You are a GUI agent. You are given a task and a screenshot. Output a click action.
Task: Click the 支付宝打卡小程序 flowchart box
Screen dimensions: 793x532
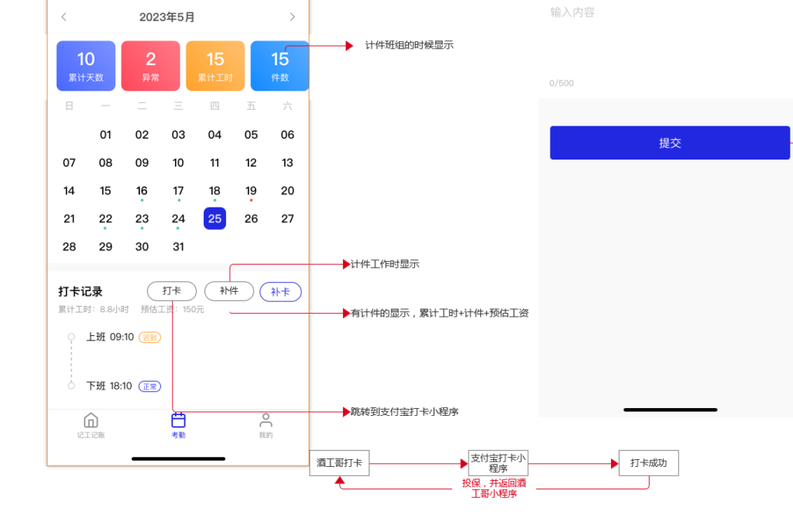point(498,463)
